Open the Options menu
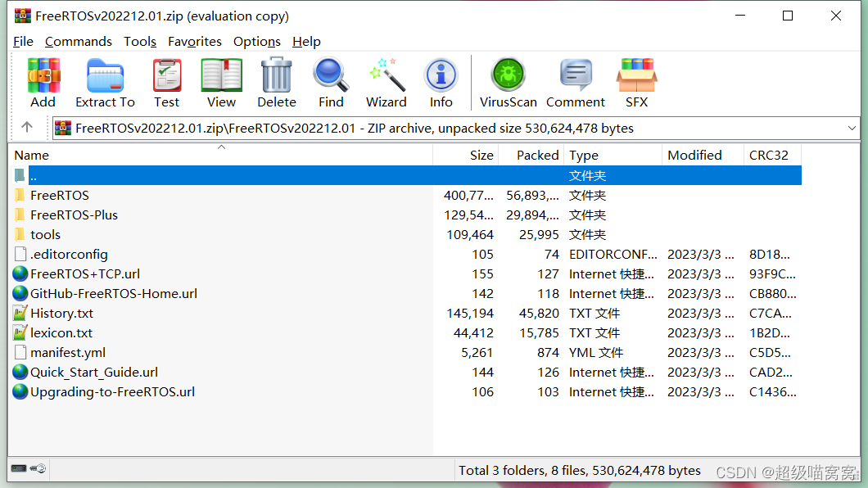Viewport: 868px width, 488px height. (257, 42)
